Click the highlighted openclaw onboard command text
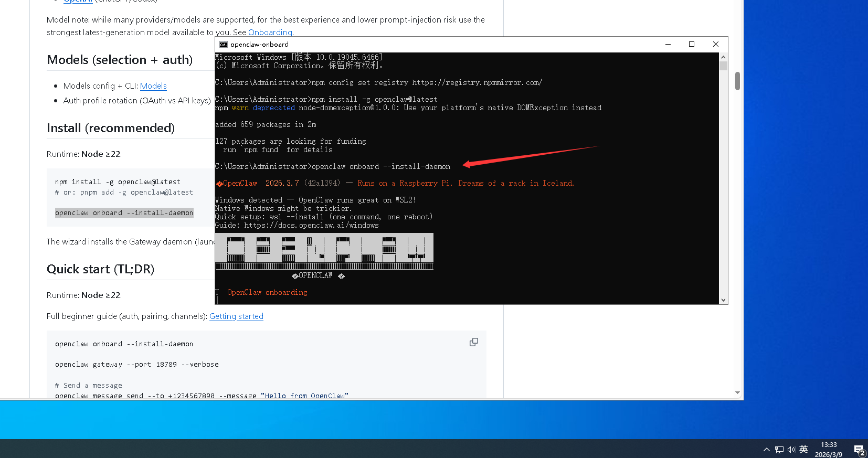 coord(124,213)
